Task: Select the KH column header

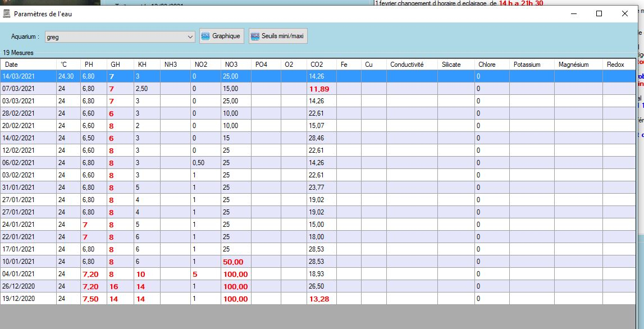Action: pos(147,65)
